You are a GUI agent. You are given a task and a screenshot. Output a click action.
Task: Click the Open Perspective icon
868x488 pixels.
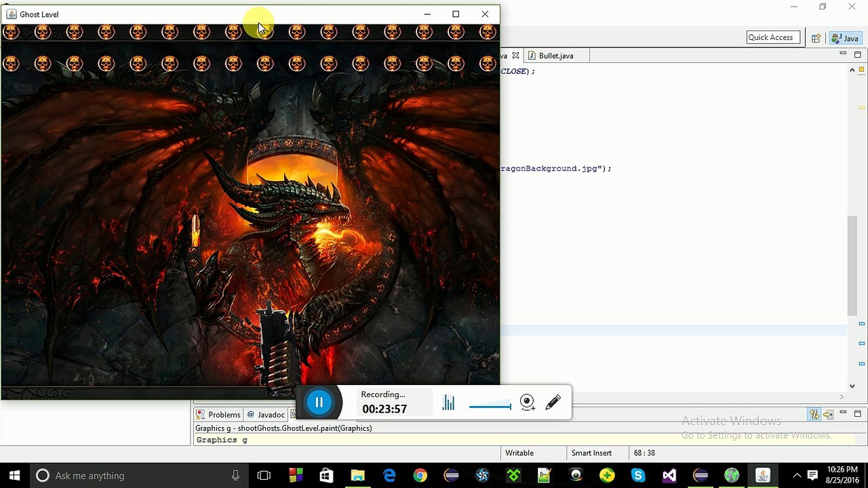pyautogui.click(x=816, y=39)
